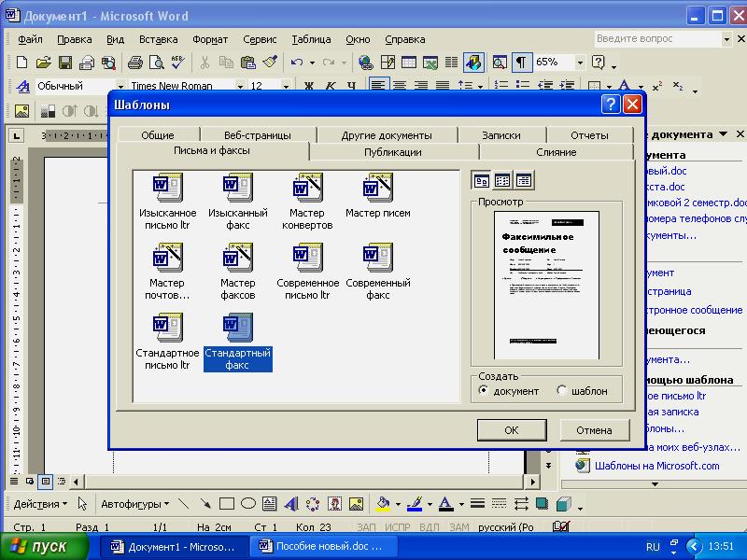Click the Insert Table toolbar icon
Screen dimensions: 747x560
click(409, 63)
